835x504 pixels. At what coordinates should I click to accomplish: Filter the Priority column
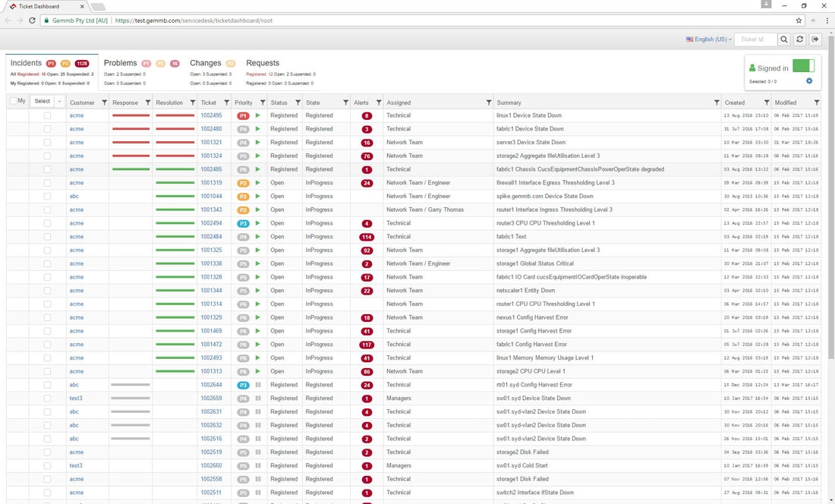point(263,102)
